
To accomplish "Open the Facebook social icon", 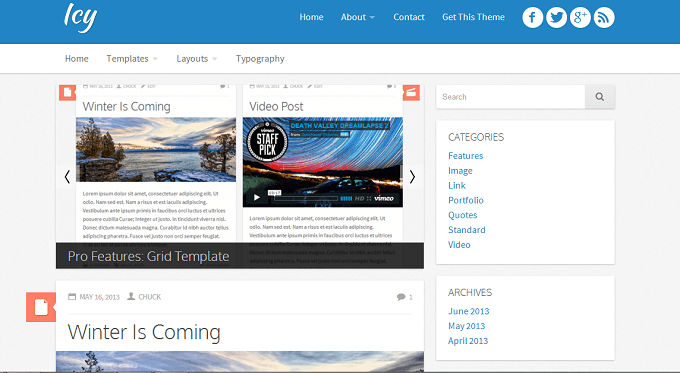I will coord(533,17).
